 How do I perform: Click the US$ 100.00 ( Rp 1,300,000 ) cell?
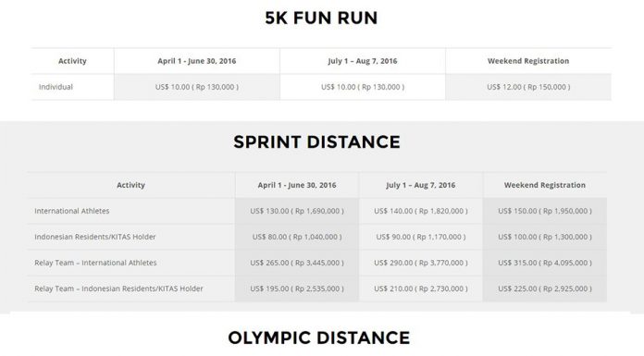pos(545,237)
